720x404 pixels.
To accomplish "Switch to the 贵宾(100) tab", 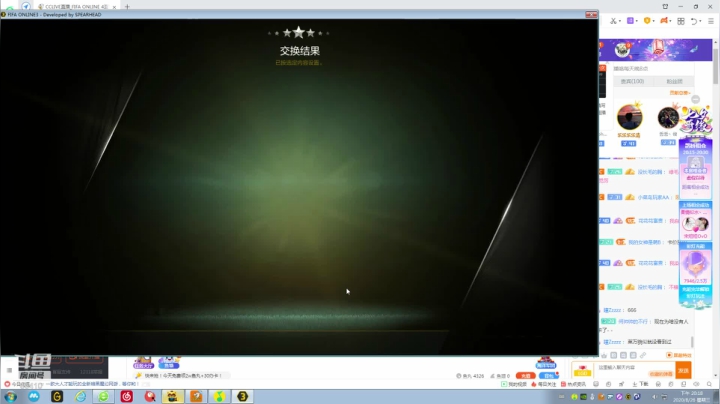I will [x=632, y=81].
